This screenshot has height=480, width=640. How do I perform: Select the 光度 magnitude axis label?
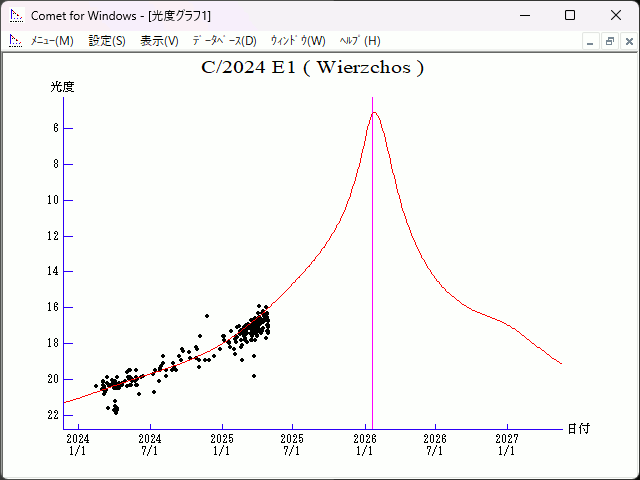click(63, 87)
